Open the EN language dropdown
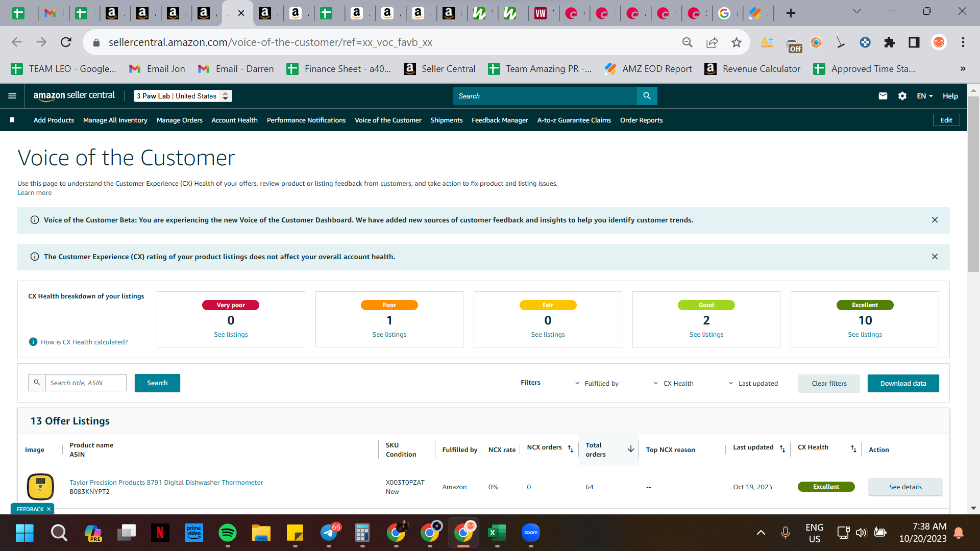 tap(925, 96)
